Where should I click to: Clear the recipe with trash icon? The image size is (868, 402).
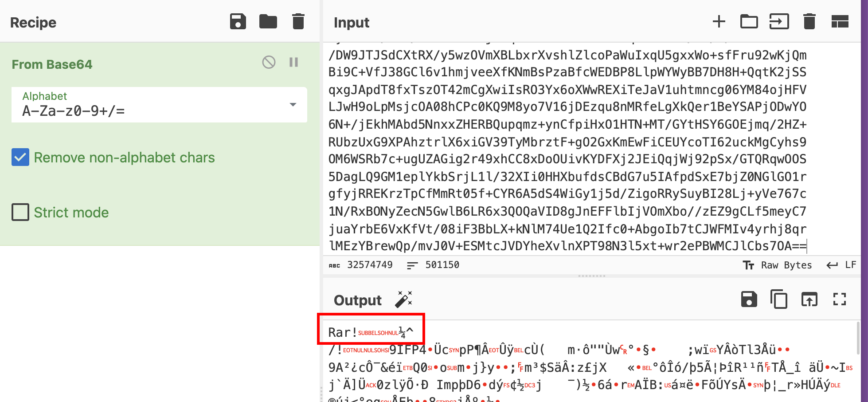298,21
